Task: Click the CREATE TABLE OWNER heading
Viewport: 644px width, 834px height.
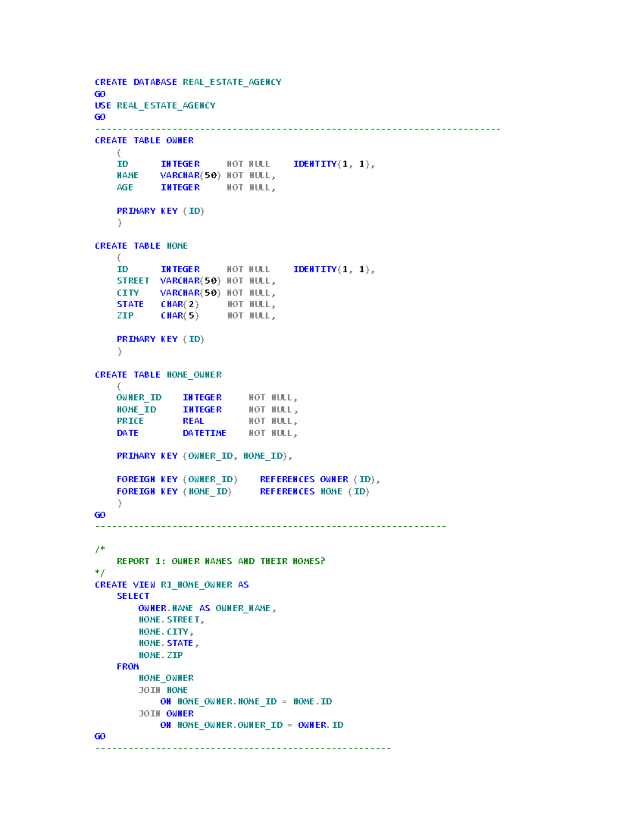Action: pyautogui.click(x=144, y=140)
